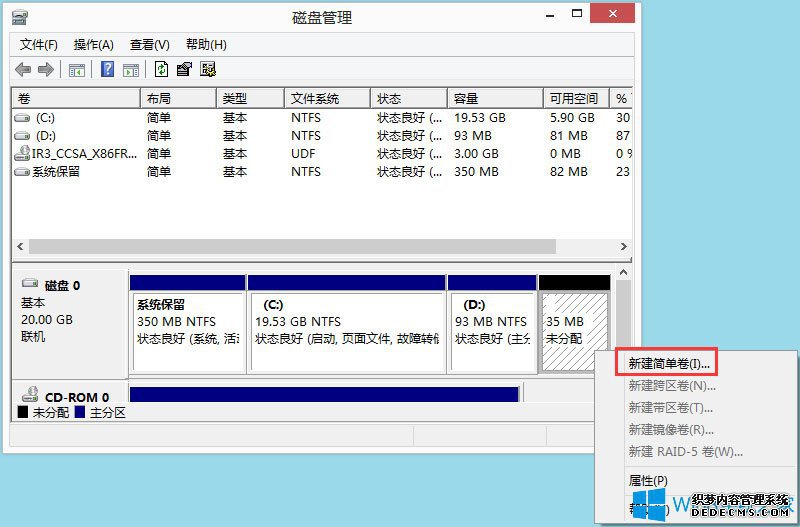
Task: Choose 新建简单卷(I)... from context menu
Action: 669,362
